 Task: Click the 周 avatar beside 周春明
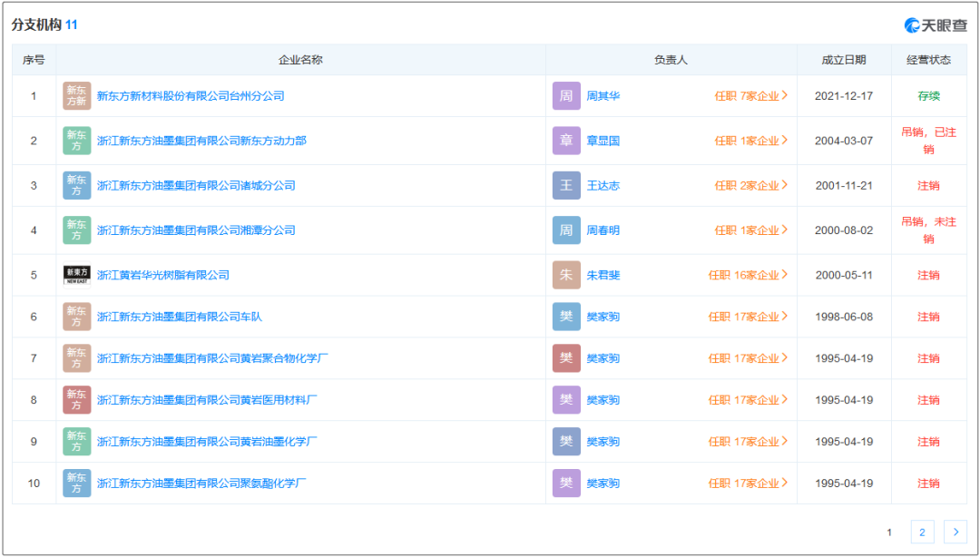click(566, 230)
